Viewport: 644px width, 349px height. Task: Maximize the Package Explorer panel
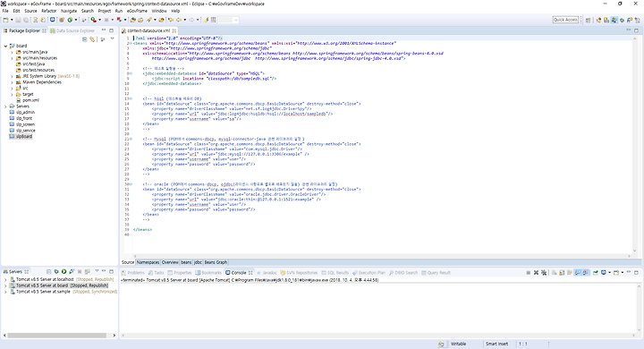coord(111,30)
